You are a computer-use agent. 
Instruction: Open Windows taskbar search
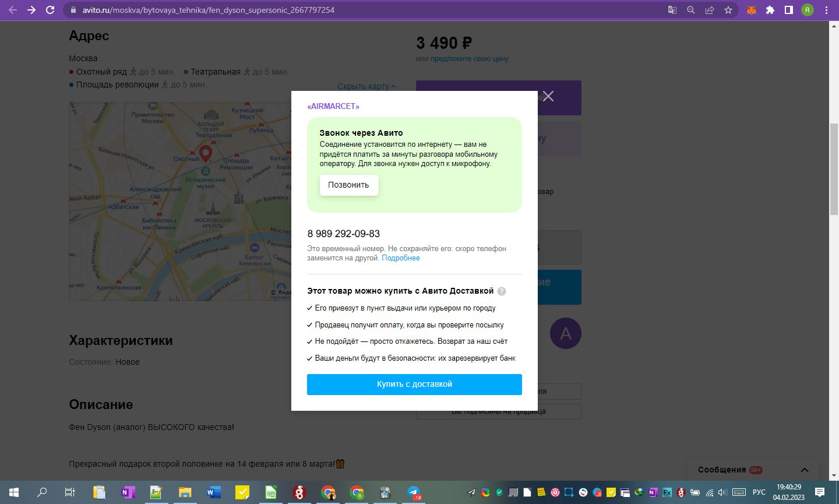click(x=42, y=492)
